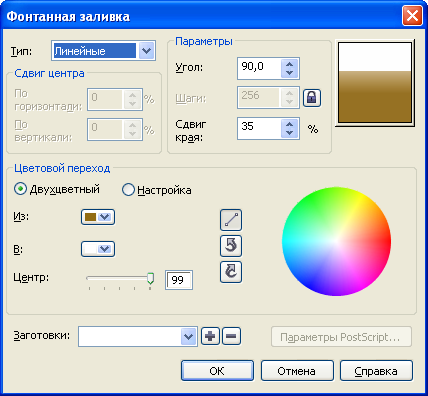Increase Угол value with up arrow
This screenshot has width=428, height=396.
coord(289,64)
